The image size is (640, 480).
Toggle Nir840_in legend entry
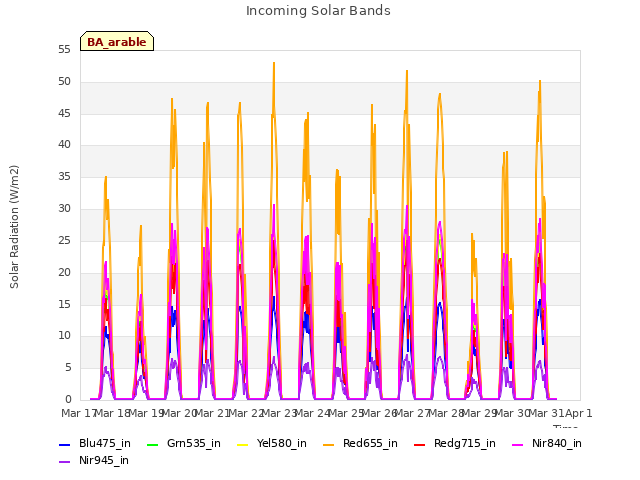click(547, 443)
